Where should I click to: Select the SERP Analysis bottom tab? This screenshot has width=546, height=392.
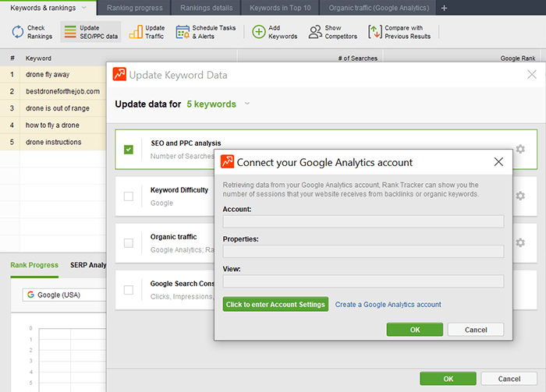(x=88, y=265)
